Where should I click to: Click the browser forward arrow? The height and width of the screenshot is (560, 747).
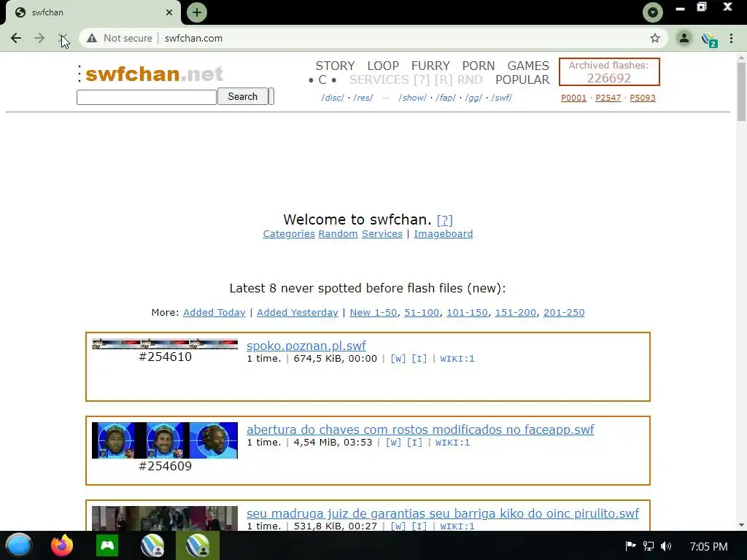pyautogui.click(x=39, y=38)
